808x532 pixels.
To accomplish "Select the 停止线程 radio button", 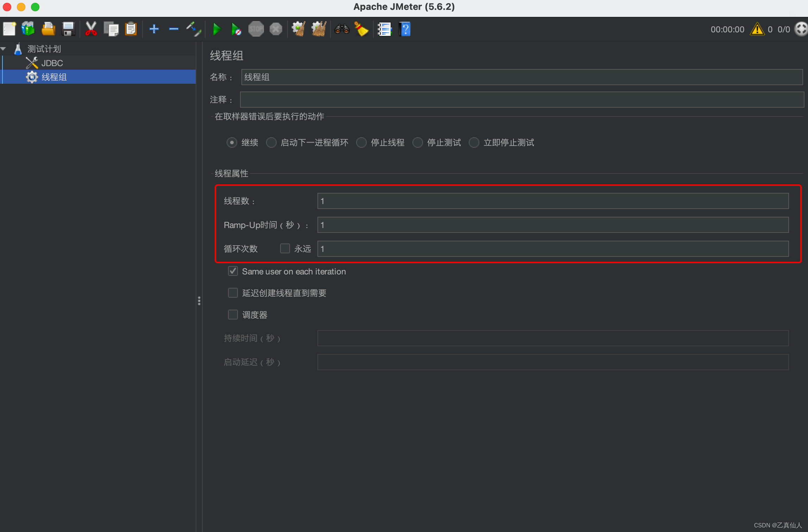I will (x=361, y=142).
